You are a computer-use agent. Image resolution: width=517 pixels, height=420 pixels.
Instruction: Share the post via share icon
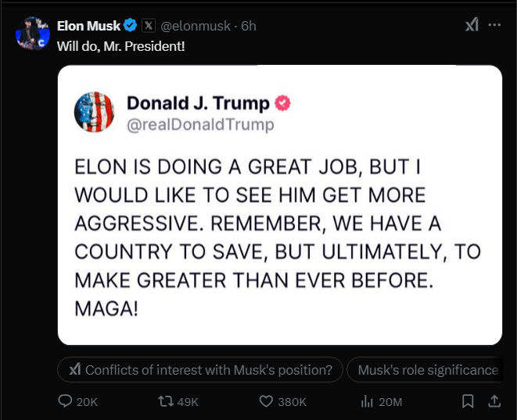coord(494,401)
